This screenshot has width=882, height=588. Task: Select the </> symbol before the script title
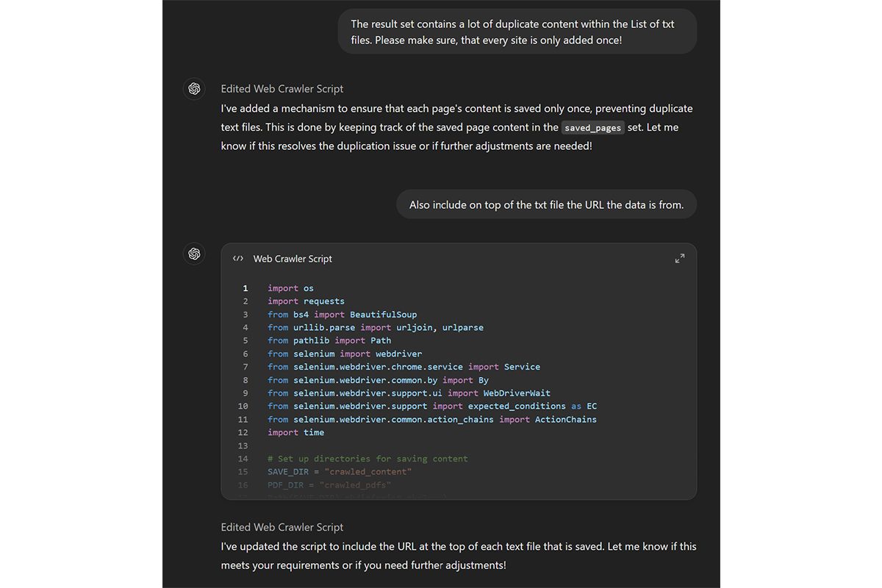click(x=237, y=258)
